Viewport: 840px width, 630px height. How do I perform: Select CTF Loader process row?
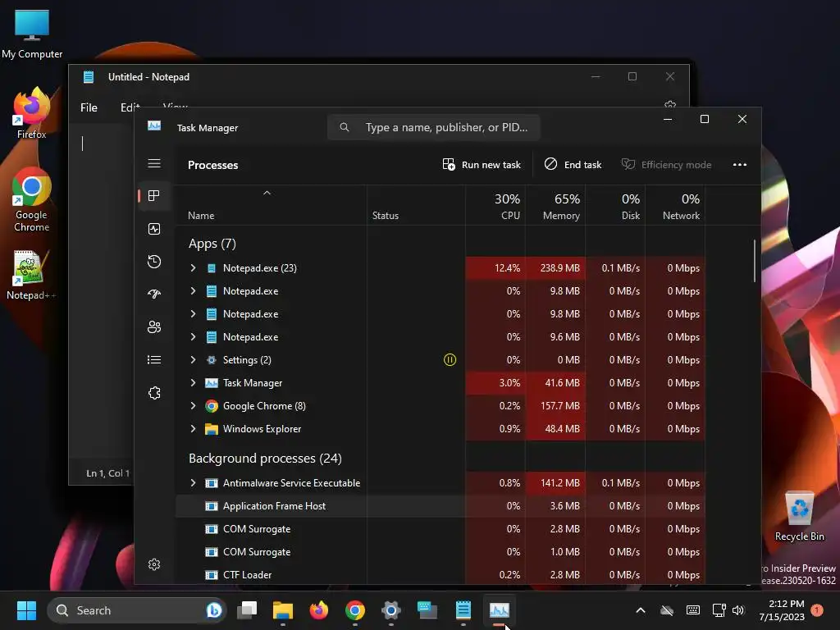point(440,575)
